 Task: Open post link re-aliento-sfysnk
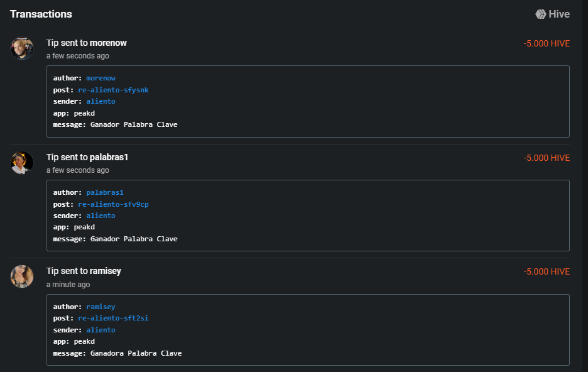click(x=113, y=90)
